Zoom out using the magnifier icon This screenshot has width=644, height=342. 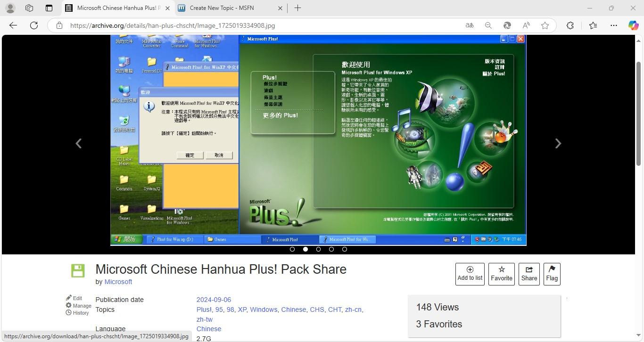(x=488, y=25)
